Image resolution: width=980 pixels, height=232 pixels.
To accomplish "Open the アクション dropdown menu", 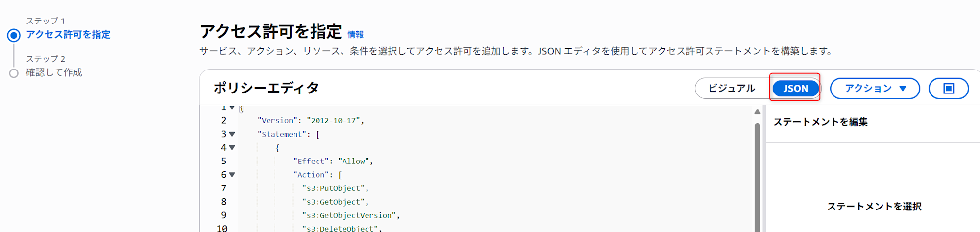I will click(x=875, y=89).
